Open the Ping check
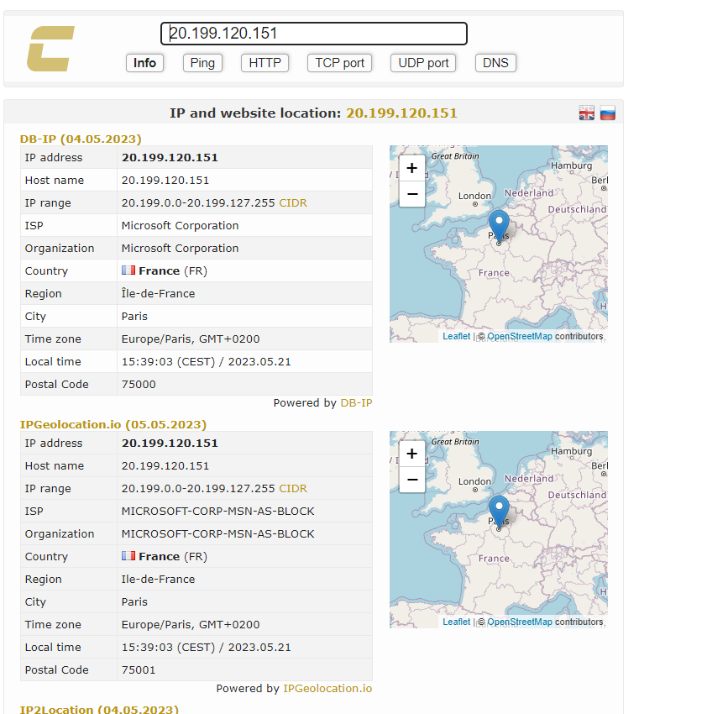Viewport: 728px width, 714px height. [202, 63]
